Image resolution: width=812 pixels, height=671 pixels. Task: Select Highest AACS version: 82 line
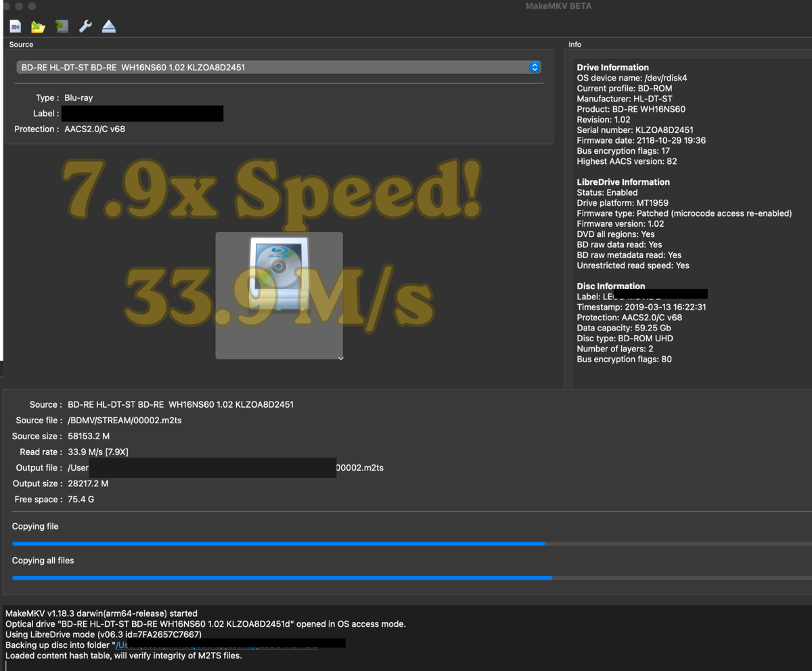pyautogui.click(x=627, y=161)
